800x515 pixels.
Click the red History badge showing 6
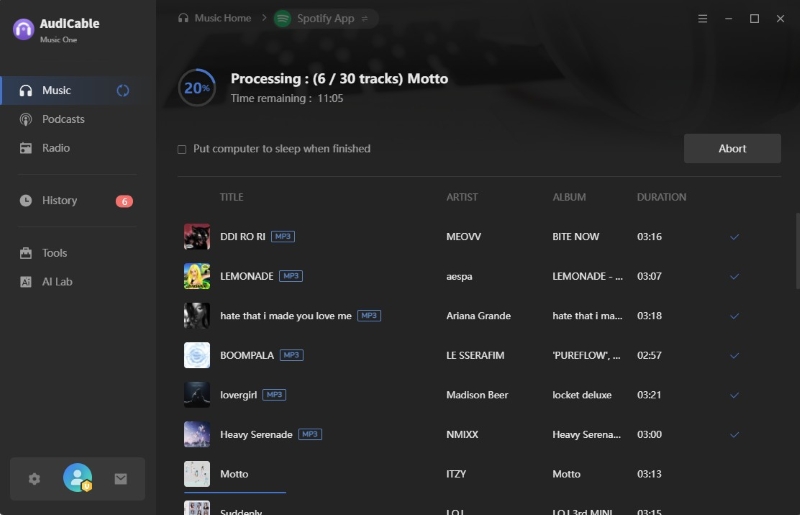[x=124, y=201]
